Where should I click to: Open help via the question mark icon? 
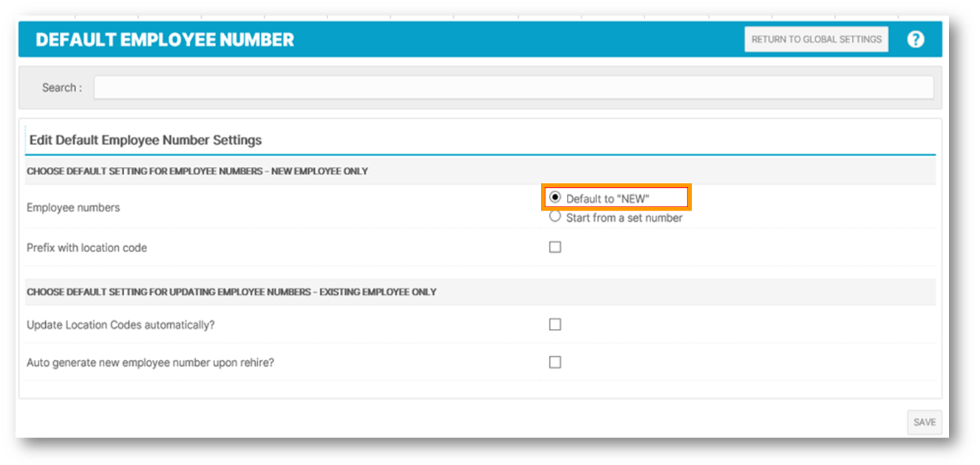click(x=916, y=40)
